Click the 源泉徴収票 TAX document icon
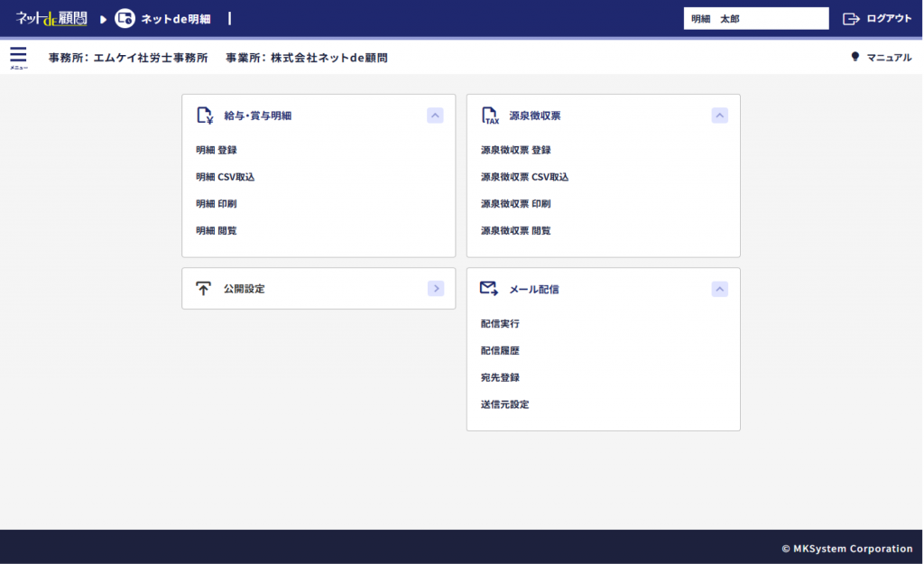Screen dimensions: 924x564 pyautogui.click(x=490, y=116)
